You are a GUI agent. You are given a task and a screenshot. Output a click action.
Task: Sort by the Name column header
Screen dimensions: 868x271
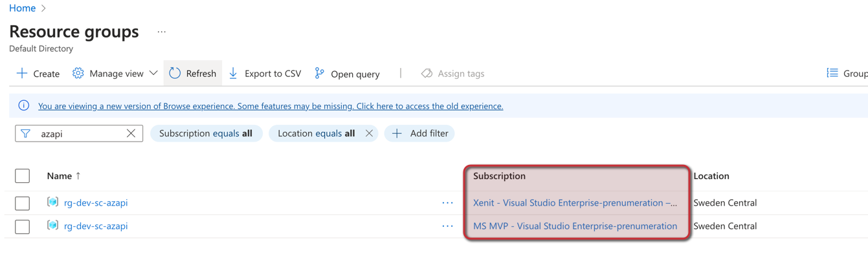[x=63, y=176]
